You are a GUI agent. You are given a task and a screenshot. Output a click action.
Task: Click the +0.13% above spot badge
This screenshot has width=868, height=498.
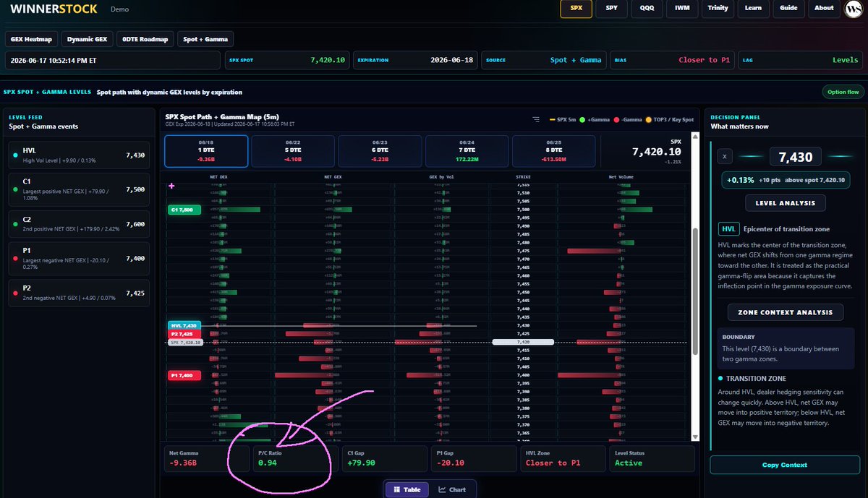pos(785,180)
